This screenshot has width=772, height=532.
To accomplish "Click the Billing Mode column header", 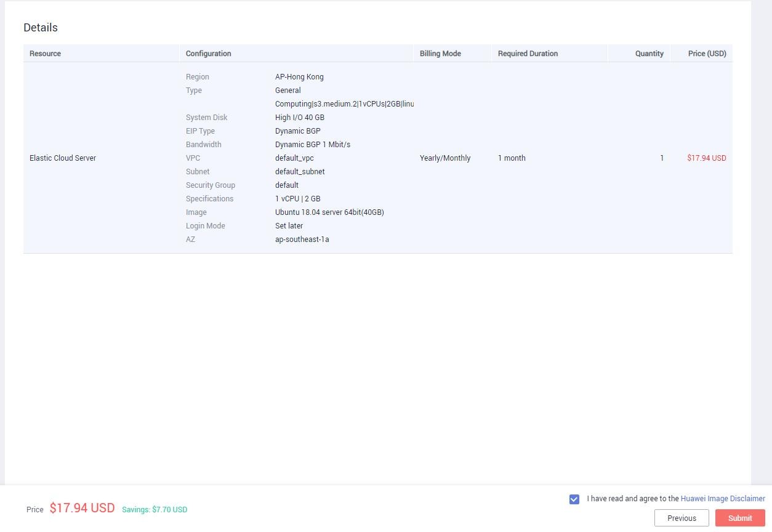I will pyautogui.click(x=440, y=54).
